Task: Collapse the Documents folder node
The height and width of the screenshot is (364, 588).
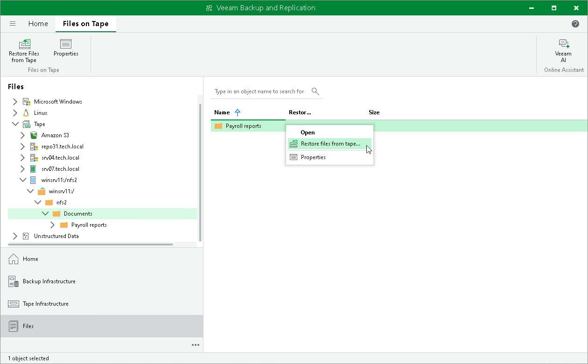Action: pyautogui.click(x=45, y=213)
